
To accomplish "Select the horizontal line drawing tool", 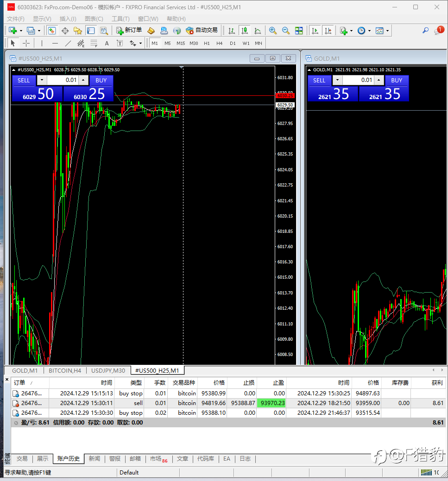I will (55, 43).
